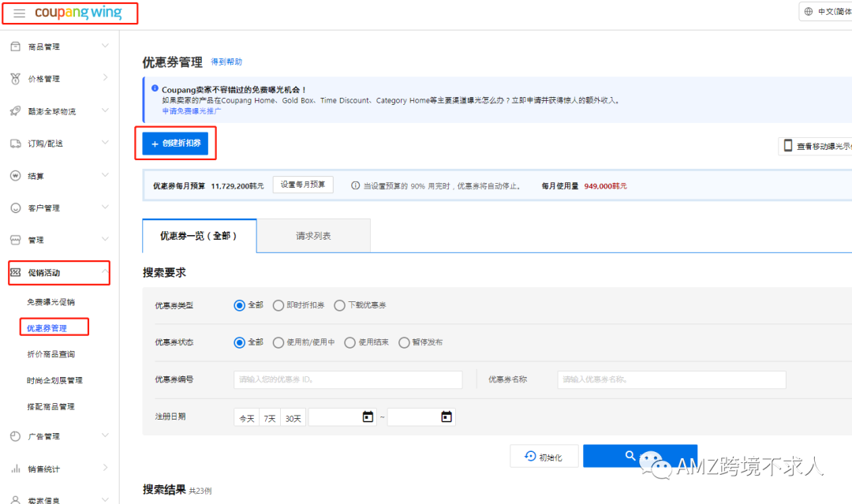The height and width of the screenshot is (504, 852).
Task: Expand the 客户管理 chevron
Action: coord(105,207)
